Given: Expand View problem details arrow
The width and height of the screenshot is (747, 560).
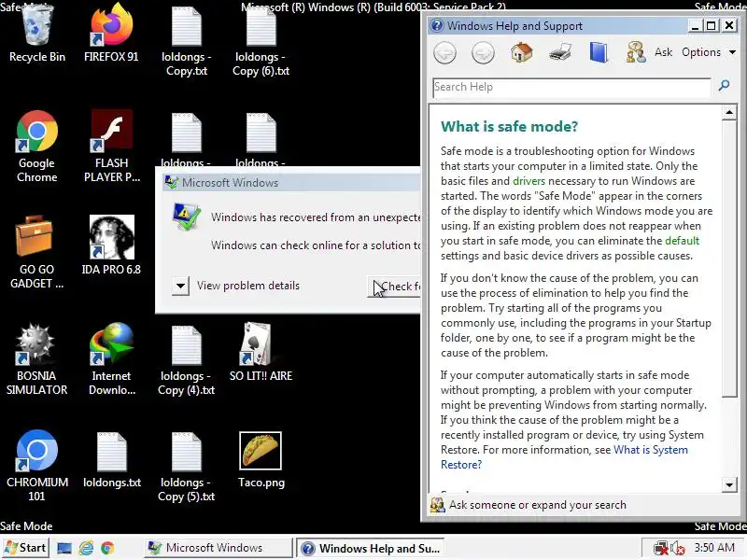Looking at the screenshot, I should [180, 287].
